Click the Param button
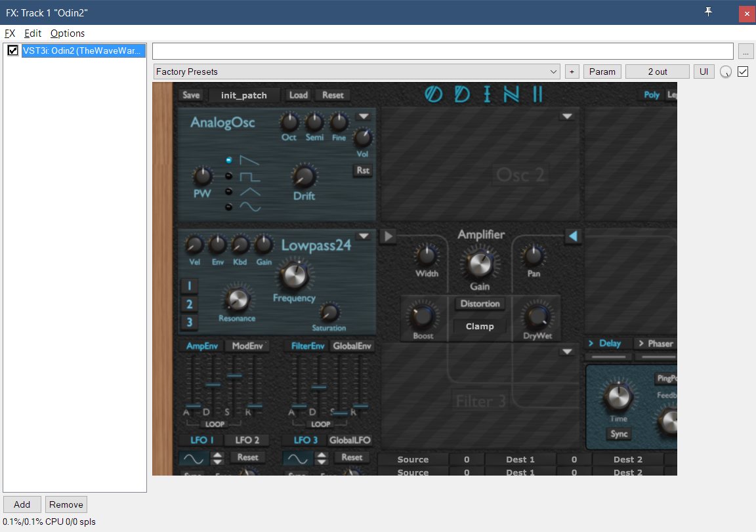Screen dimensions: 756x532 click(602, 72)
